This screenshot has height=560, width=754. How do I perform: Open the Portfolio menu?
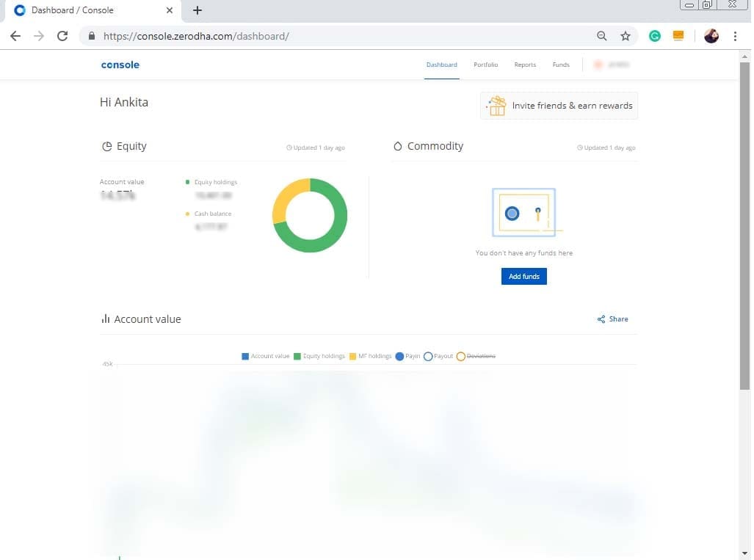pos(486,65)
